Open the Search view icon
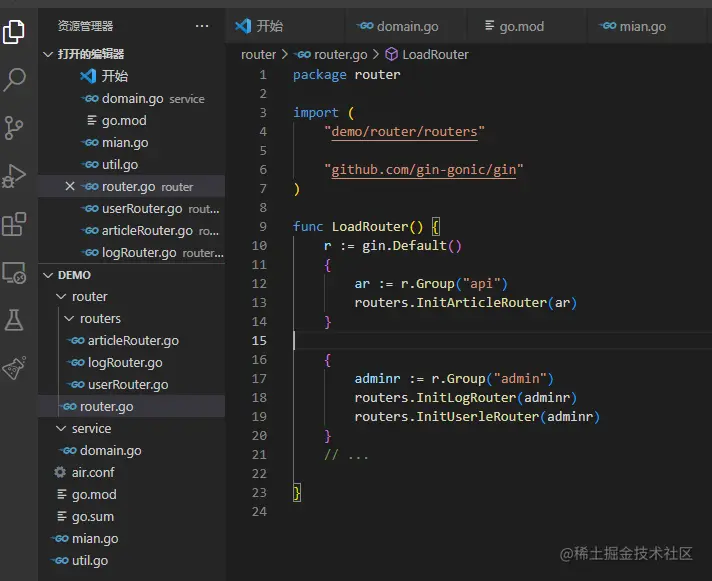The width and height of the screenshot is (712, 581). coord(14,80)
